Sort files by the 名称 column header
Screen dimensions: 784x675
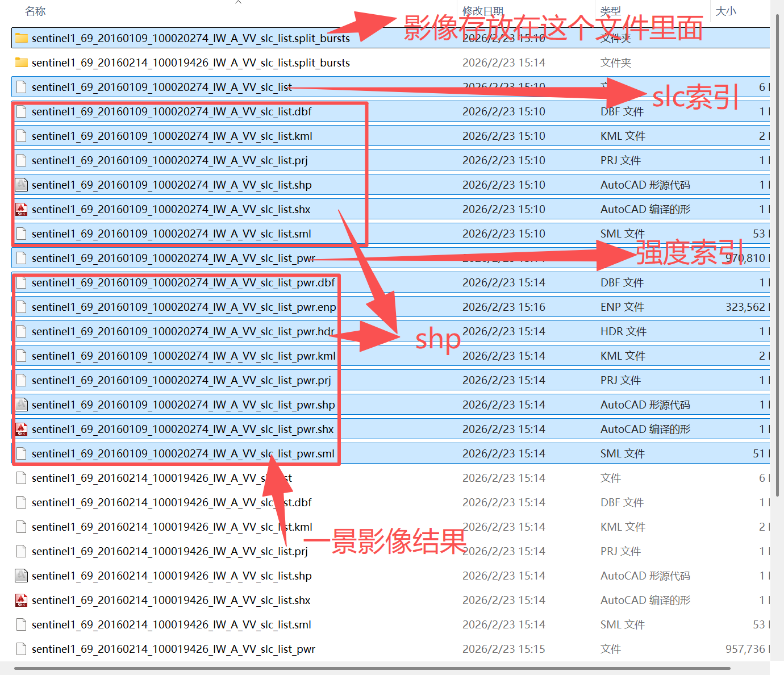pyautogui.click(x=35, y=11)
